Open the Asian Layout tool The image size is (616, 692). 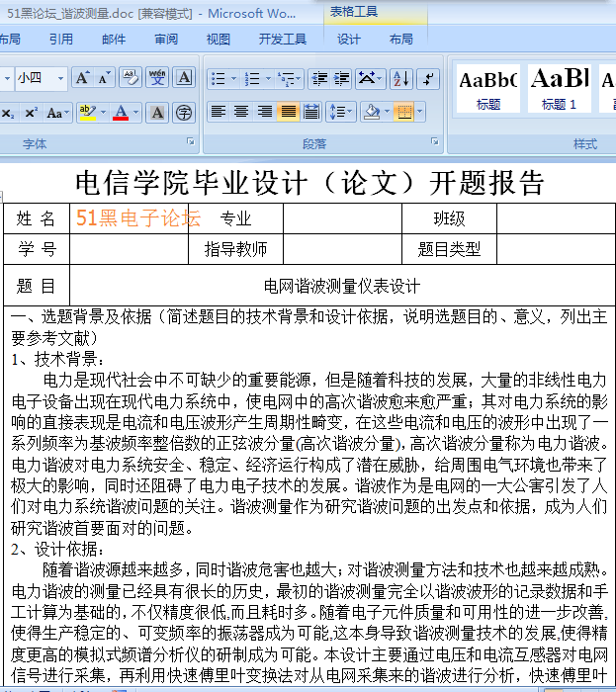(370, 79)
